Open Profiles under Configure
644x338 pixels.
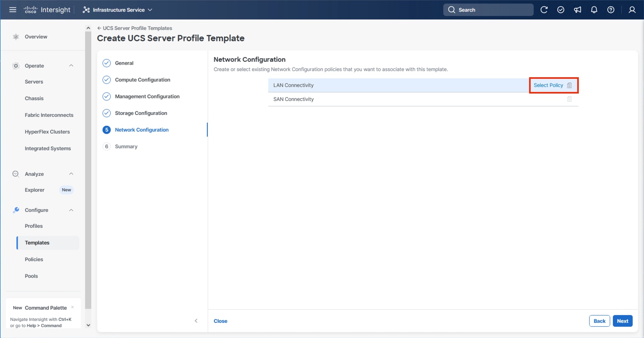pos(34,226)
